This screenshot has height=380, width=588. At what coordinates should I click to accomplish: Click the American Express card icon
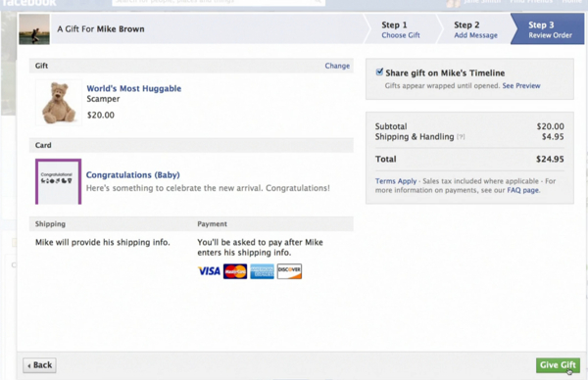[x=262, y=271]
